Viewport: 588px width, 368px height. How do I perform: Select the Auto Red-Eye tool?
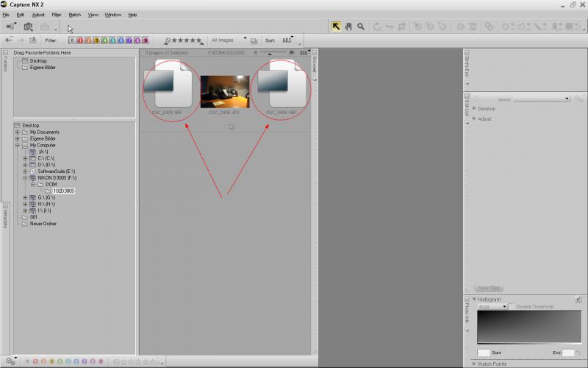coord(473,26)
